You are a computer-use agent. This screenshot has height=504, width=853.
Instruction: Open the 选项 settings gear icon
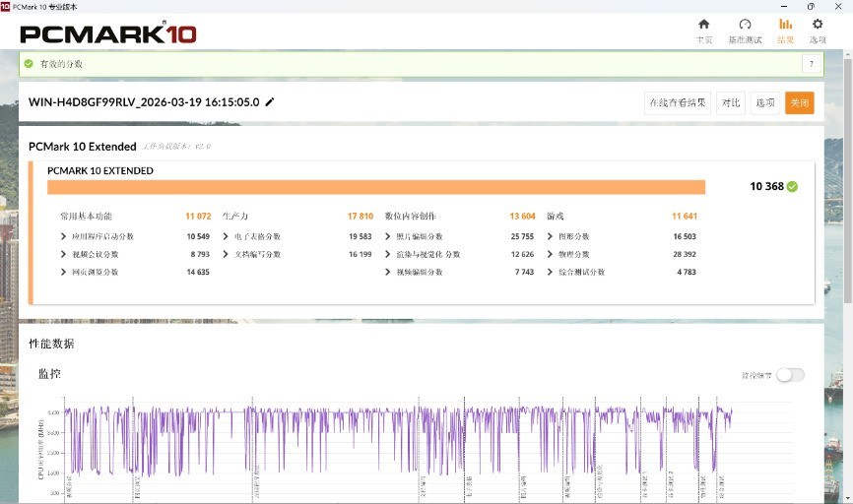tap(818, 25)
